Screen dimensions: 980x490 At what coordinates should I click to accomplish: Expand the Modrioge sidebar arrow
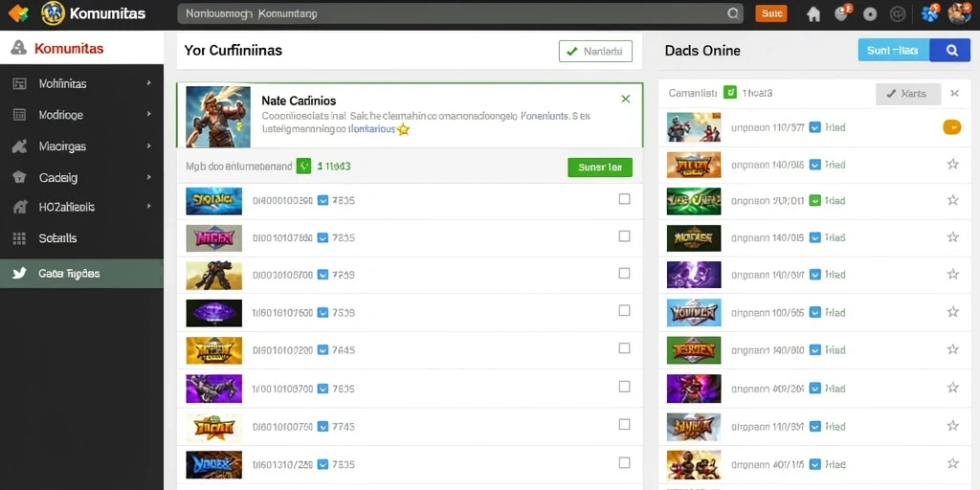[x=148, y=114]
